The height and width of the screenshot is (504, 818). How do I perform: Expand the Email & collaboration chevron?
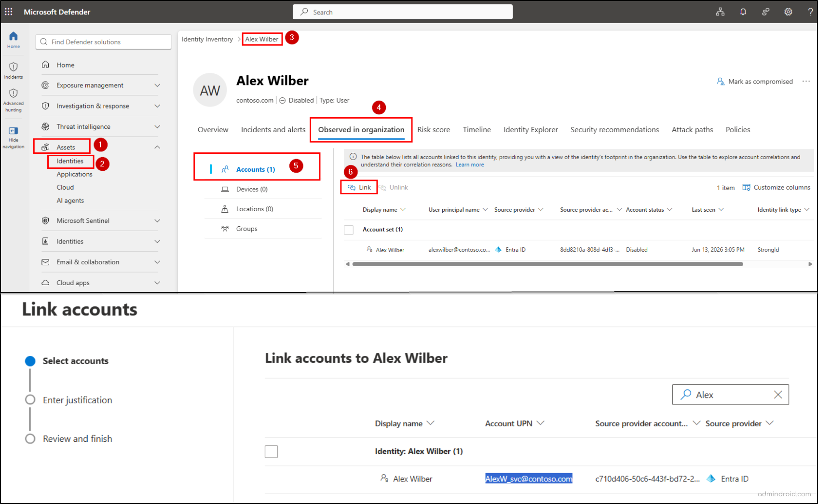(157, 262)
